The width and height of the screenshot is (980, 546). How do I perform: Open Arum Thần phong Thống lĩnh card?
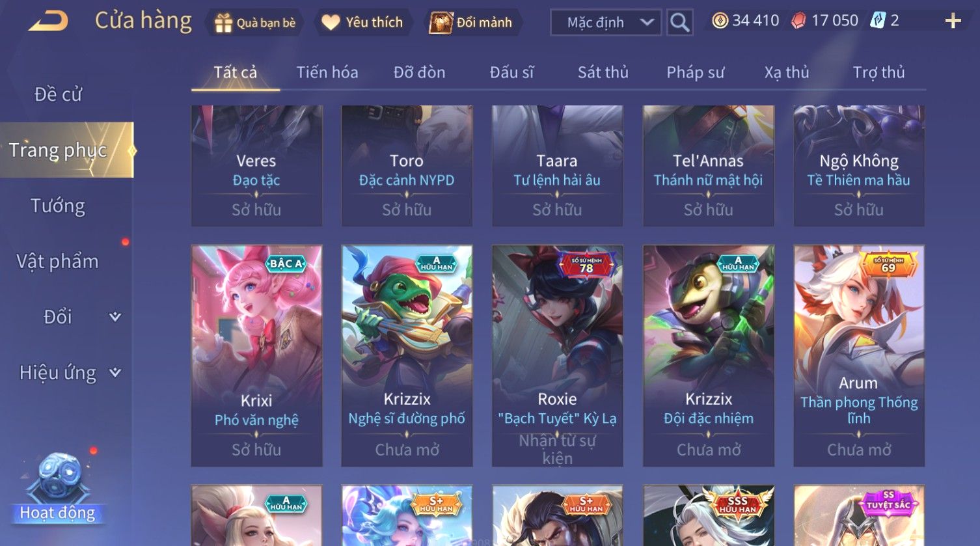click(x=859, y=355)
